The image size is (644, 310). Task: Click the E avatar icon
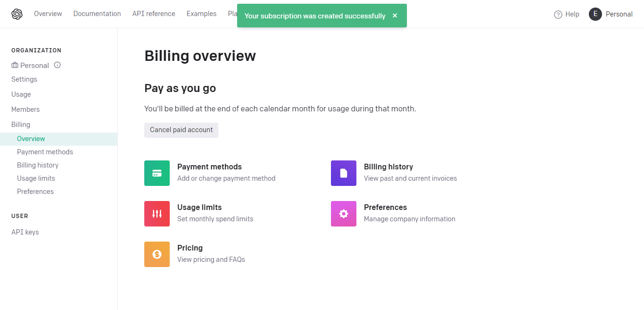point(595,14)
